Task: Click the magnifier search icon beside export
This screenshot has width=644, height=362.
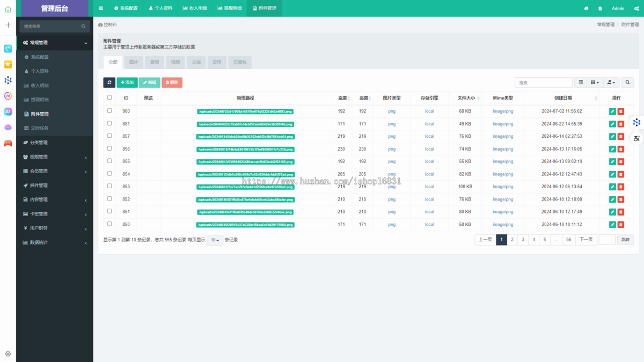Action: [627, 83]
